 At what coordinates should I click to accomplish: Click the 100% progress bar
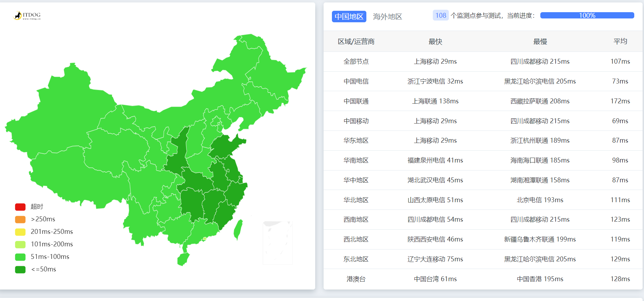tap(587, 16)
